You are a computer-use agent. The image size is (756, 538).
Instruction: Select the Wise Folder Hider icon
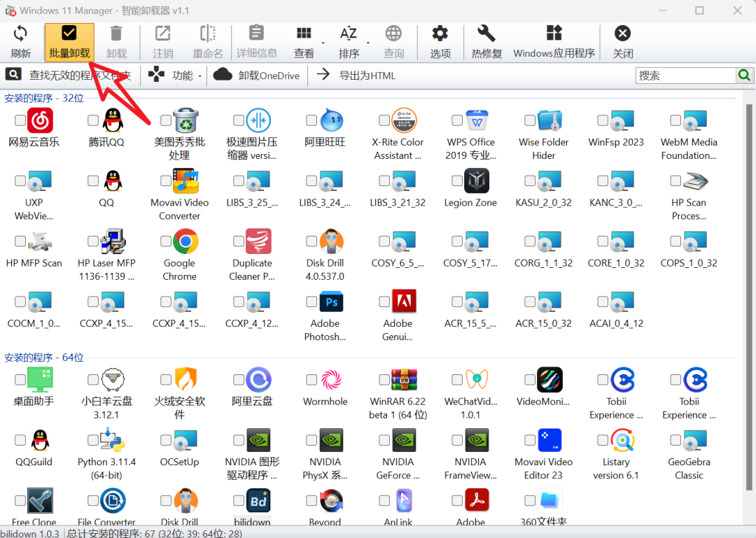click(549, 120)
